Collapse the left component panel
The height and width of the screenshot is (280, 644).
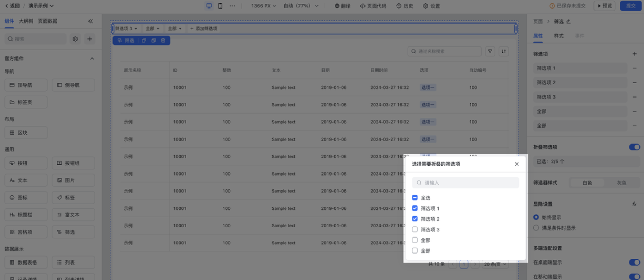[x=91, y=21]
